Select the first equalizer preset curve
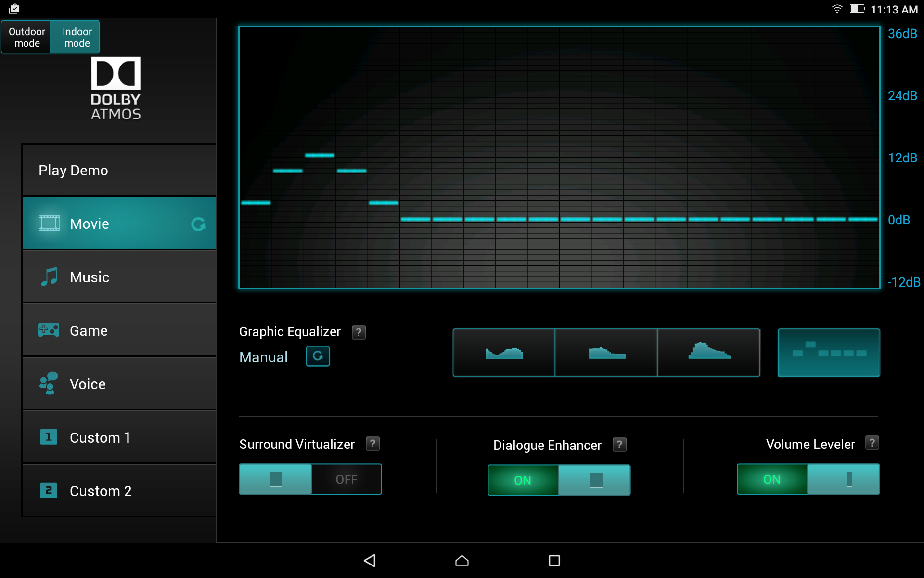924x578 pixels. 504,353
